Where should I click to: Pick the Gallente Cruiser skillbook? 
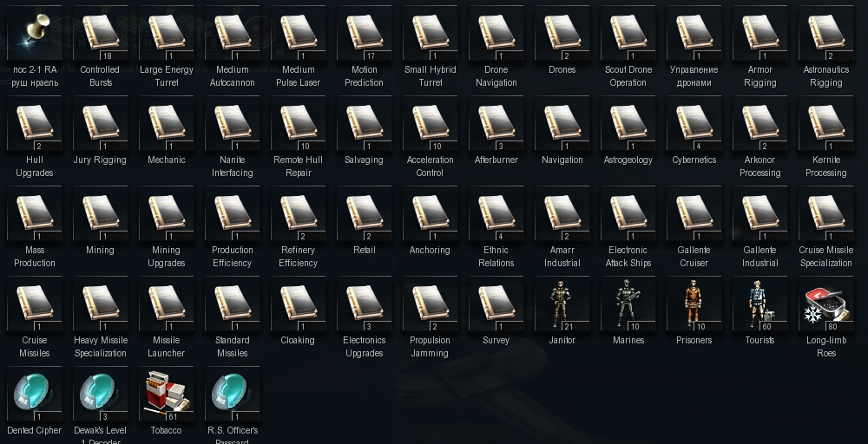click(694, 212)
